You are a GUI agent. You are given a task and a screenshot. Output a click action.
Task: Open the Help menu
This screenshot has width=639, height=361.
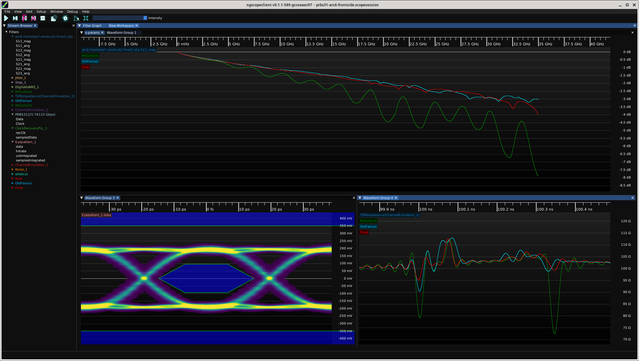[86, 11]
